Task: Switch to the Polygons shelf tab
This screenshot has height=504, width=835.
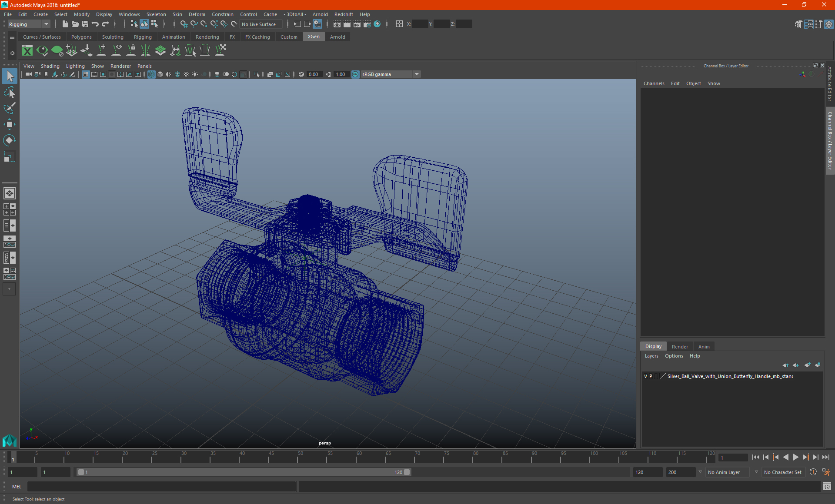Action: pyautogui.click(x=81, y=37)
